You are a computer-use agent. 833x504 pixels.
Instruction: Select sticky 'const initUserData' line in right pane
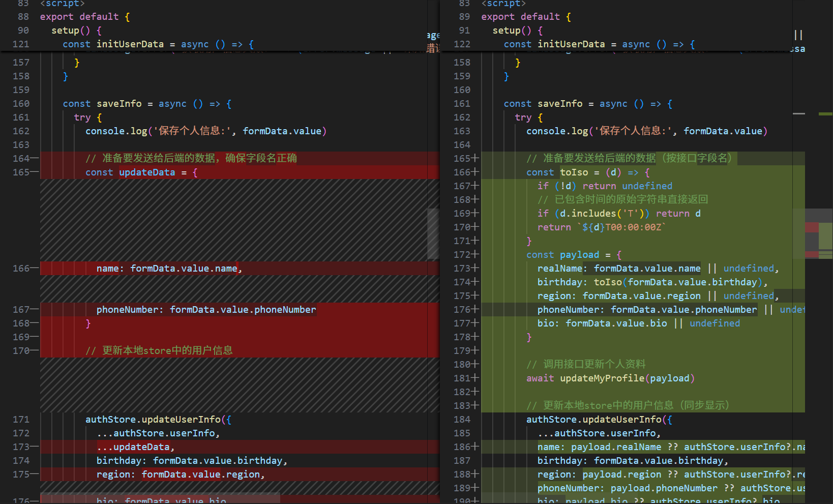tap(599, 44)
